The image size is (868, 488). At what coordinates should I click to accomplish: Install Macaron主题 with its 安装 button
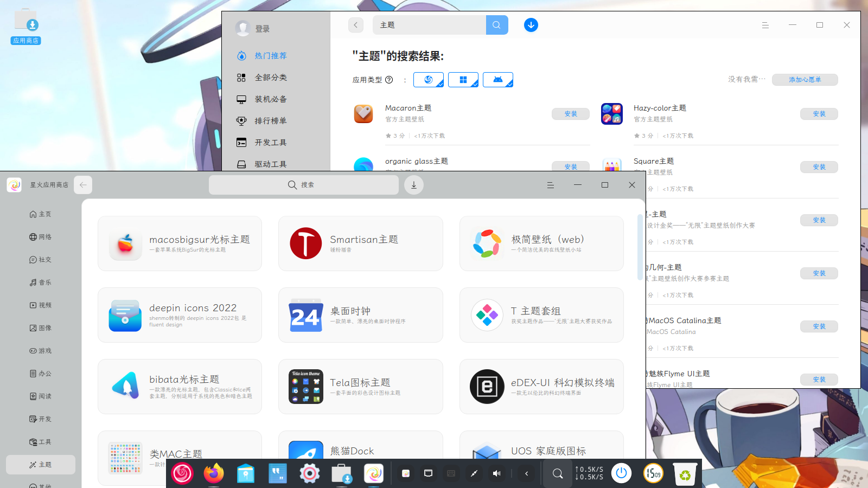click(571, 114)
